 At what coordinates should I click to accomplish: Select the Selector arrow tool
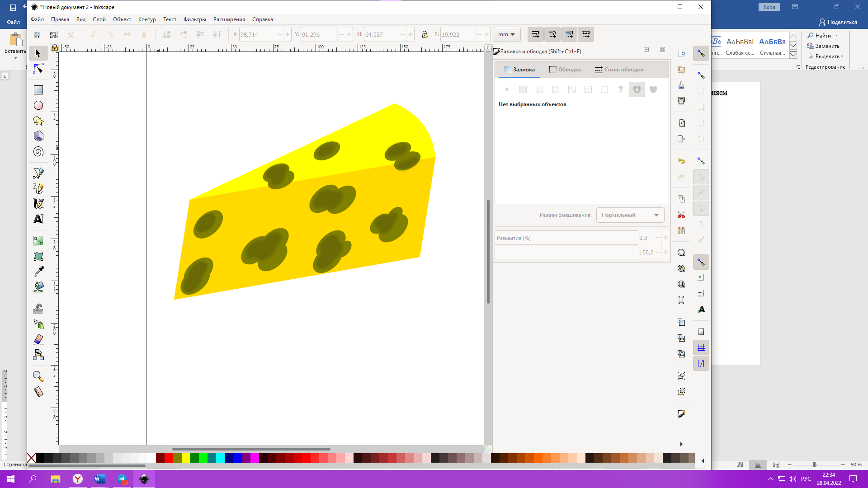[x=38, y=53]
